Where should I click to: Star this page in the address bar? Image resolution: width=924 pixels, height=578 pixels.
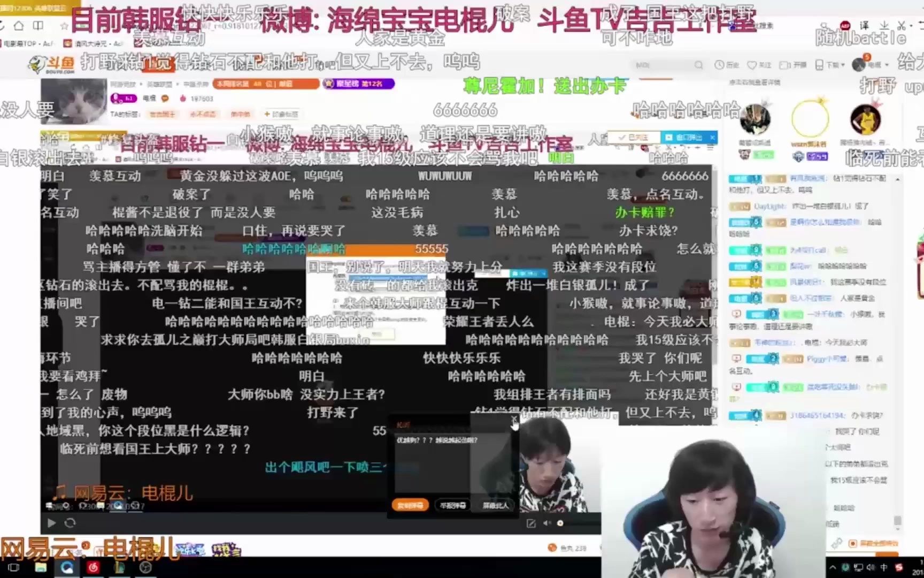64,25
